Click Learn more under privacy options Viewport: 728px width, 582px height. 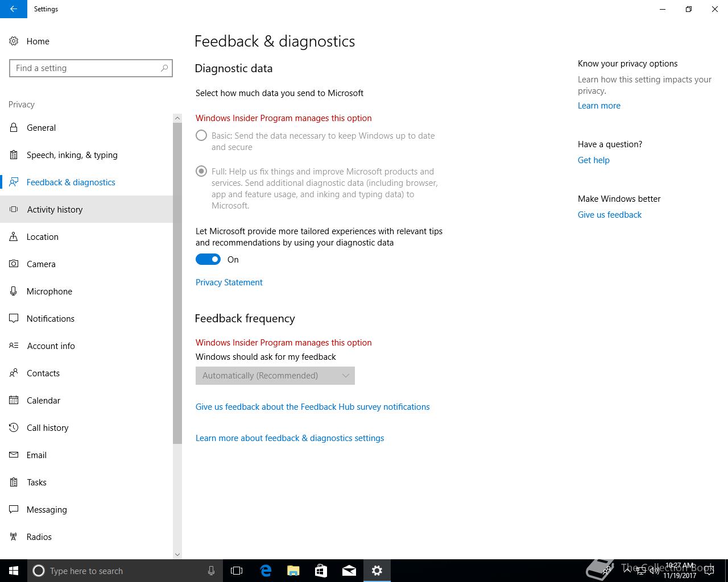click(x=599, y=106)
